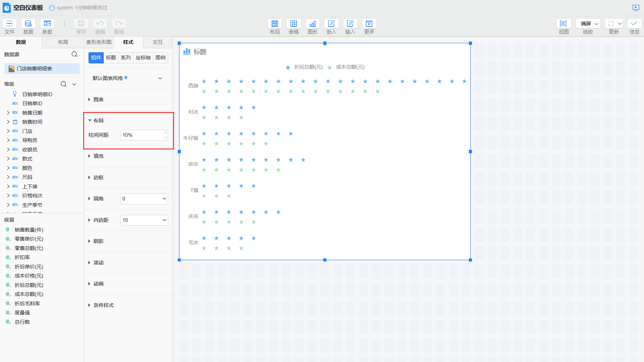
Task: Open the 参数 parameters icon
Action: (47, 23)
